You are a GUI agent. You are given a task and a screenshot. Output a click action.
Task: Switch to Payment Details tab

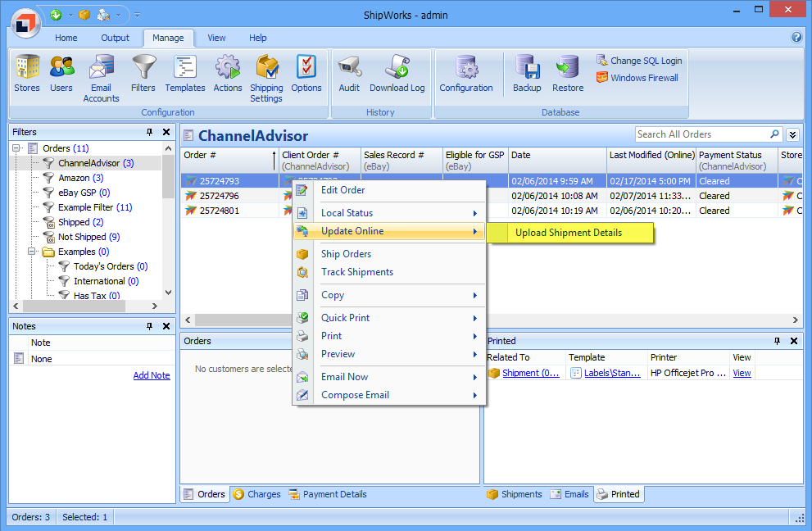[x=328, y=494]
